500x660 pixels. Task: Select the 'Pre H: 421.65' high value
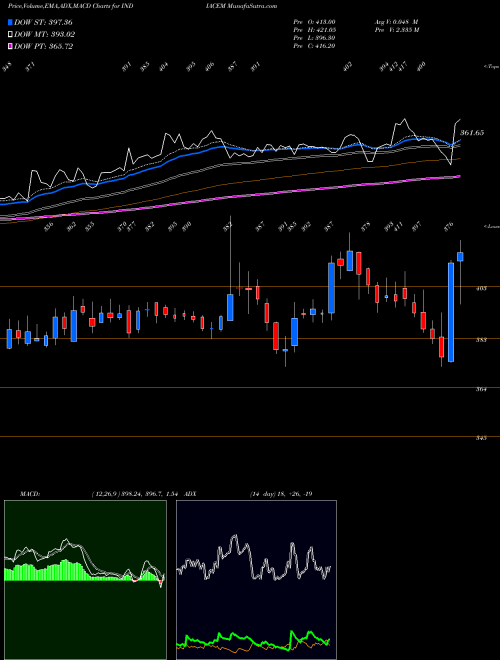tap(314, 30)
